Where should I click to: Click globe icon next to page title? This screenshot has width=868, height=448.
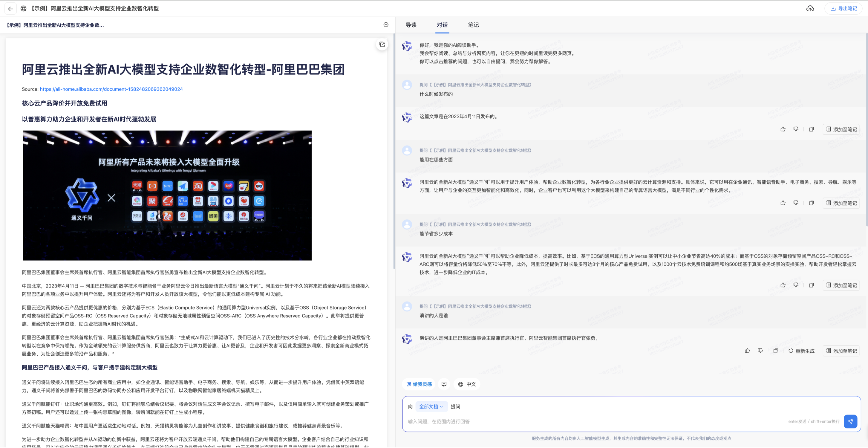(23, 9)
